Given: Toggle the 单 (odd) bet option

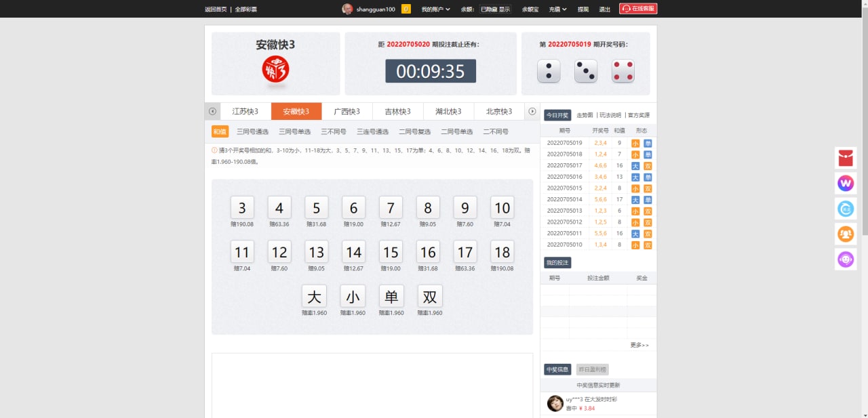Looking at the screenshot, I should click(x=391, y=297).
